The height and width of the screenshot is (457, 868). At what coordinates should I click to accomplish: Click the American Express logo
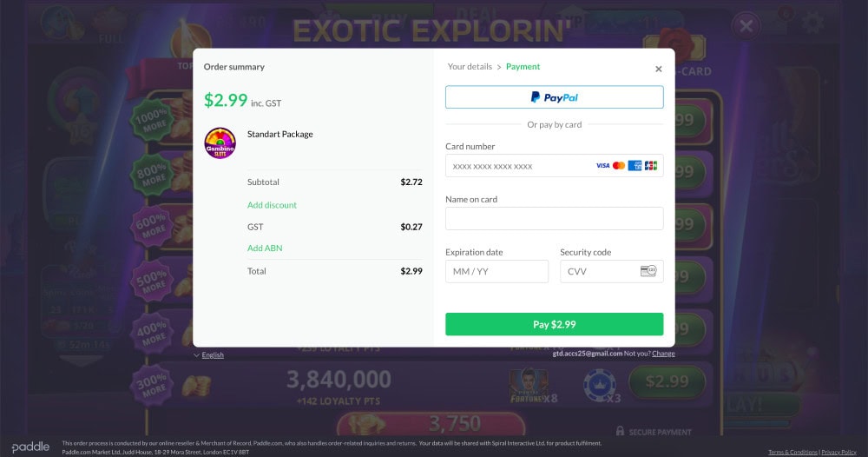coord(635,166)
